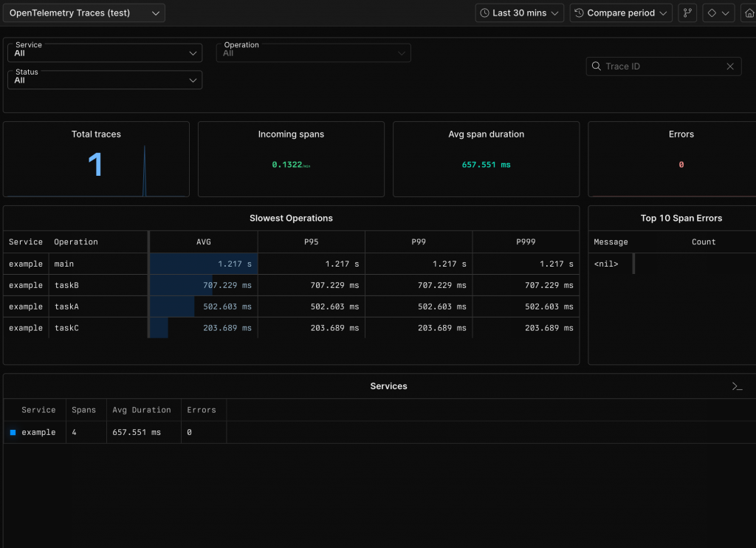
Task: Click the <nil> message in Top 10 Span Errors
Action: click(x=606, y=264)
